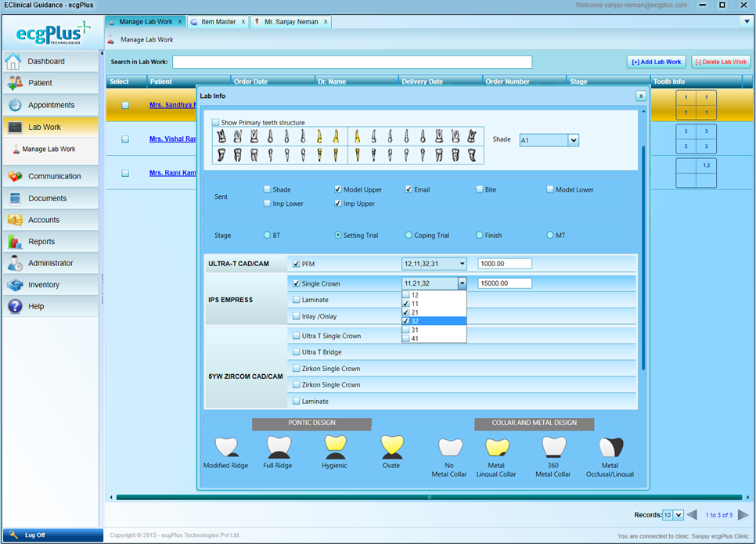
Task: Choose the No Metal Collar icon
Action: (449, 448)
